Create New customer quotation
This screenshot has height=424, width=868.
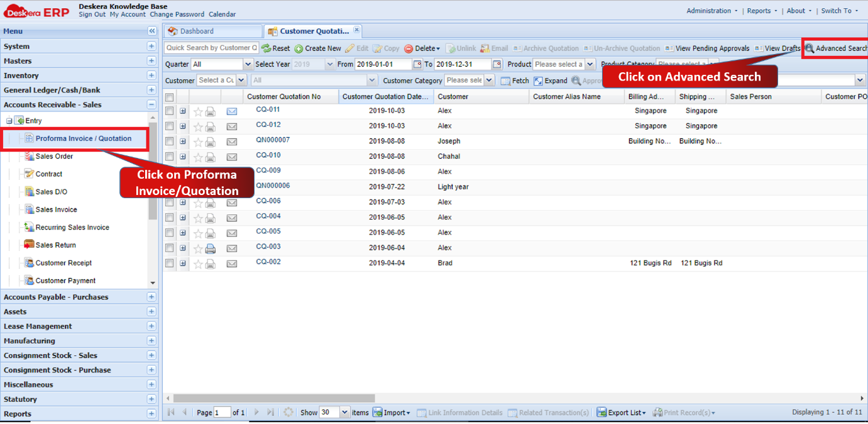pyautogui.click(x=317, y=48)
